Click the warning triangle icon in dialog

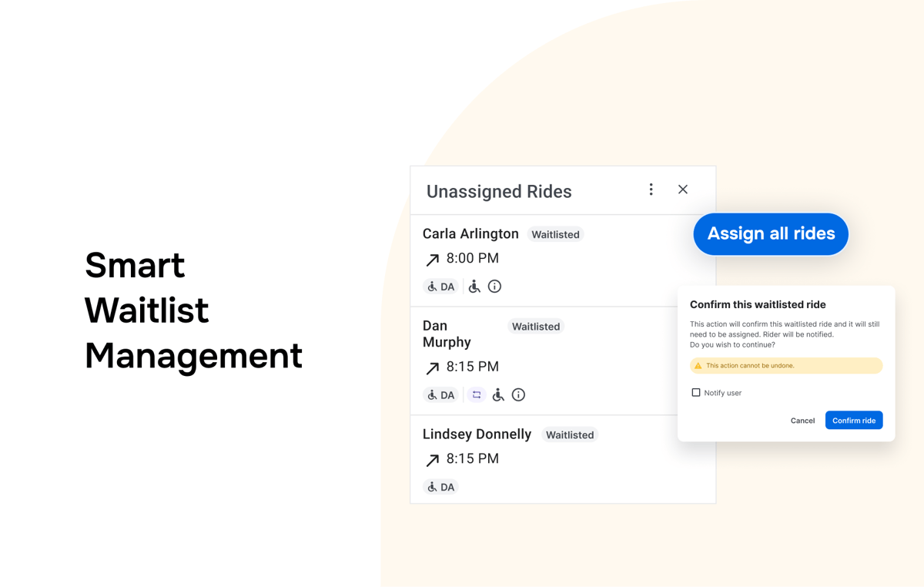point(698,366)
